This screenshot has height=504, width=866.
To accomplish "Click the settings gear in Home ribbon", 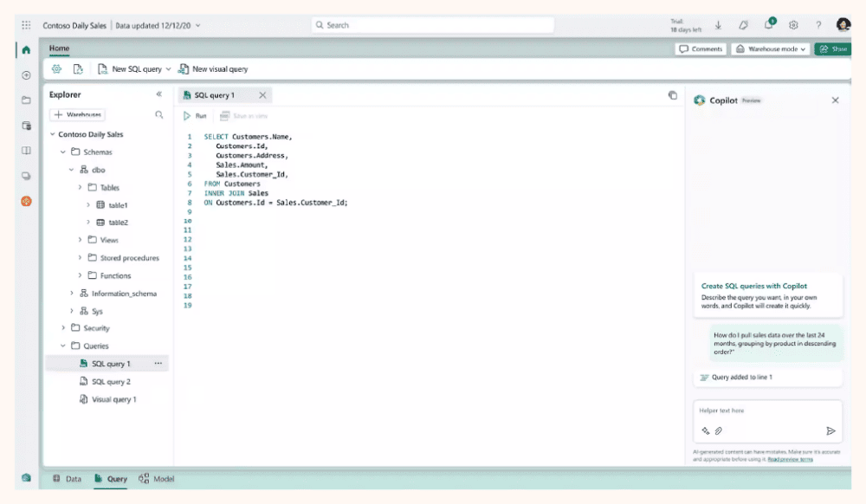I will coord(56,69).
